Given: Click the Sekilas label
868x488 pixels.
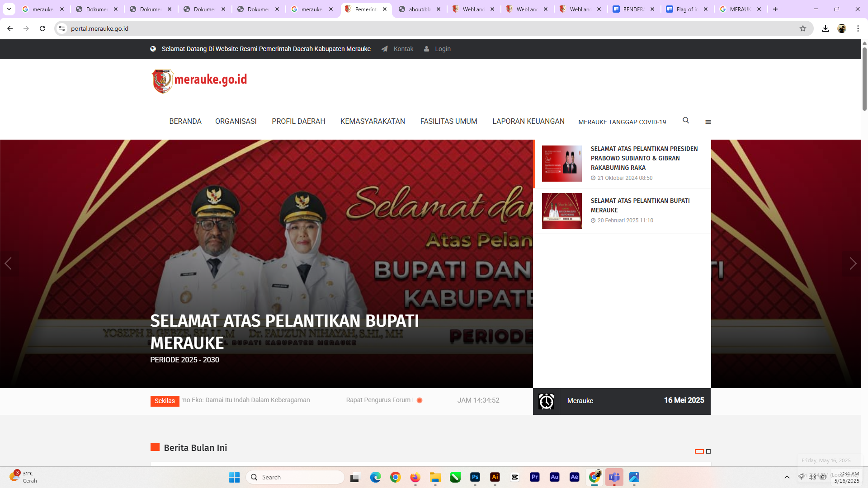Looking at the screenshot, I should (165, 401).
